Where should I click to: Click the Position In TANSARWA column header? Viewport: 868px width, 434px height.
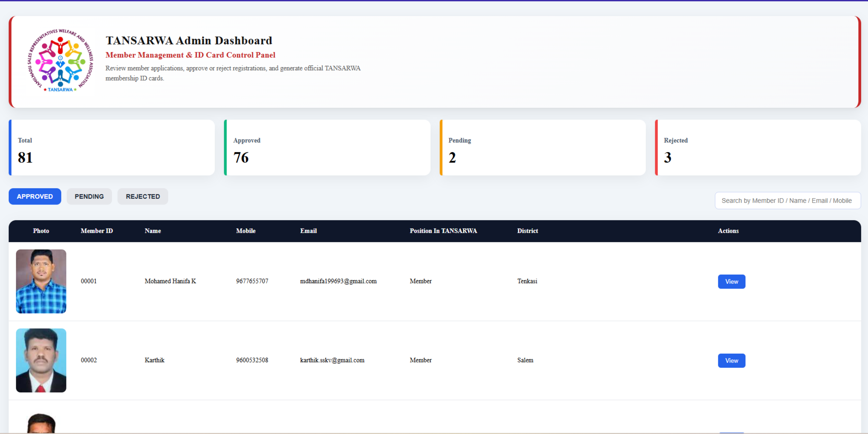443,231
